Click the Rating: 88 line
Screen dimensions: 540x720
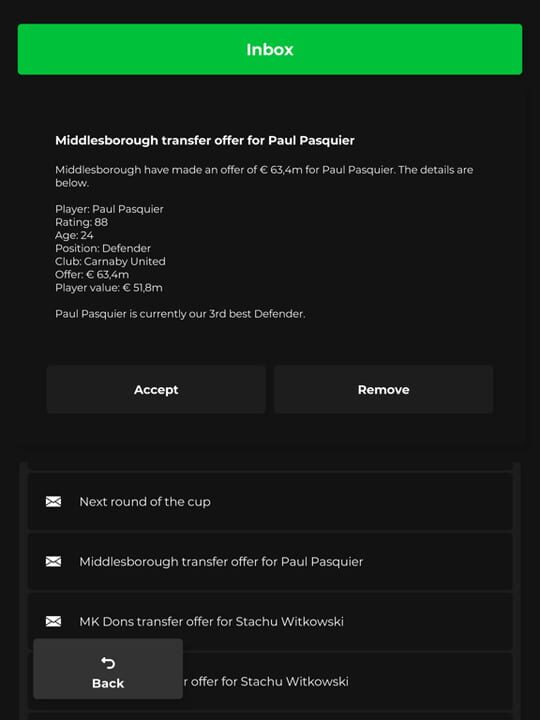point(81,222)
